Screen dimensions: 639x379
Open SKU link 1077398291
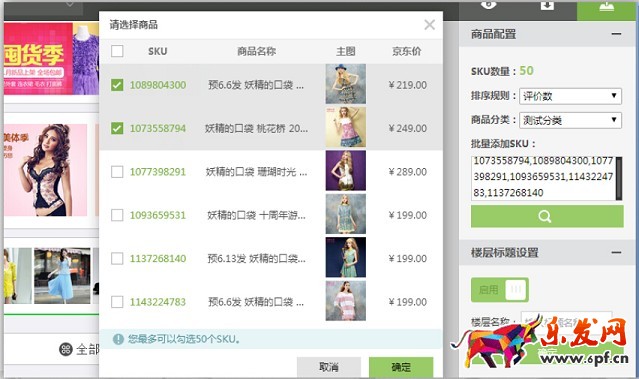158,172
